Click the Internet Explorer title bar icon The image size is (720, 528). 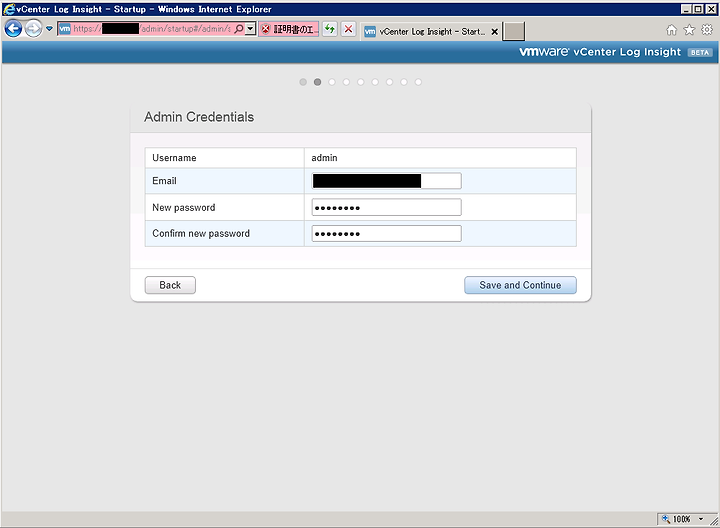[9, 9]
